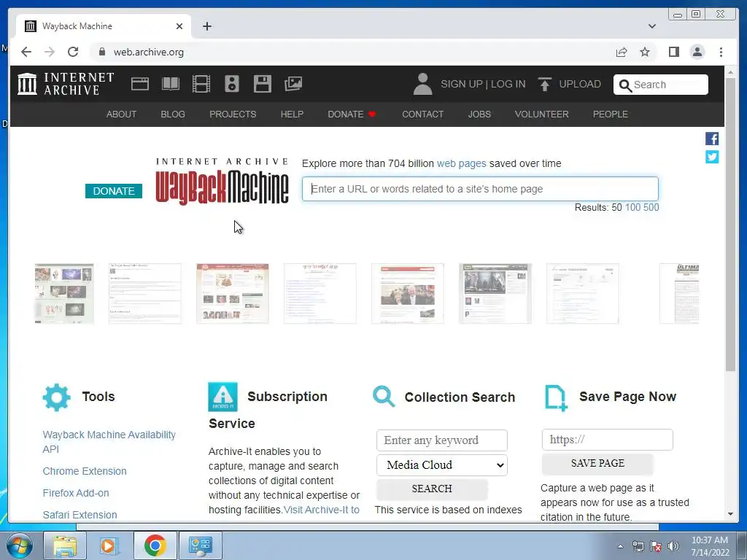This screenshot has height=560, width=747.
Task: Click the share page icon in address bar
Action: pyautogui.click(x=622, y=52)
